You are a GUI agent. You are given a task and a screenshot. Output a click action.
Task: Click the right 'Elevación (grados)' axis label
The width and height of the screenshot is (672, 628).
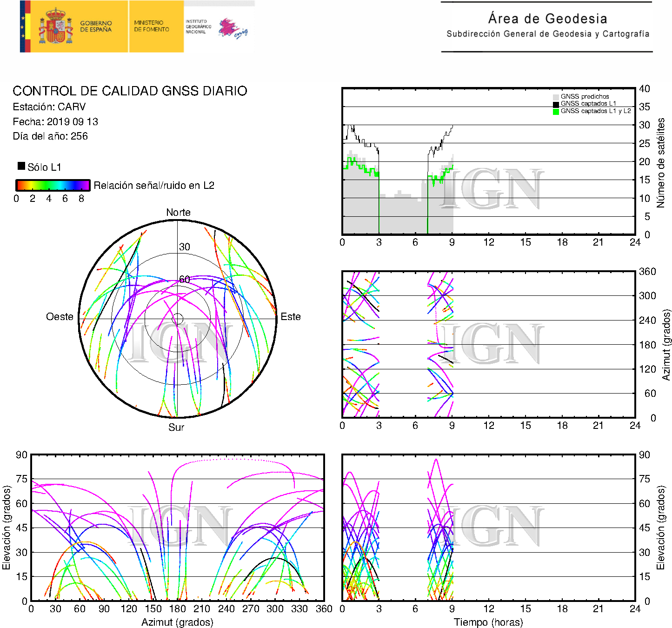(x=661, y=528)
